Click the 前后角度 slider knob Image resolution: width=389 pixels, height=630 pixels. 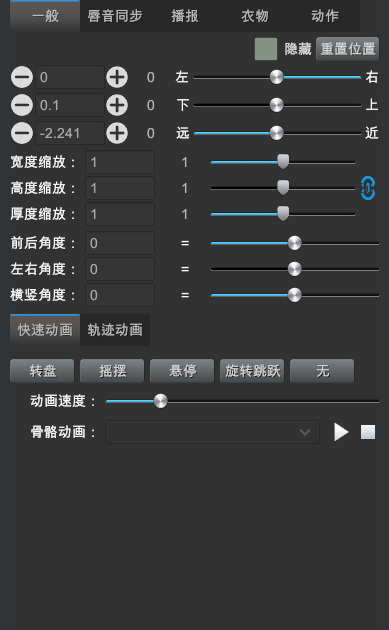(295, 243)
